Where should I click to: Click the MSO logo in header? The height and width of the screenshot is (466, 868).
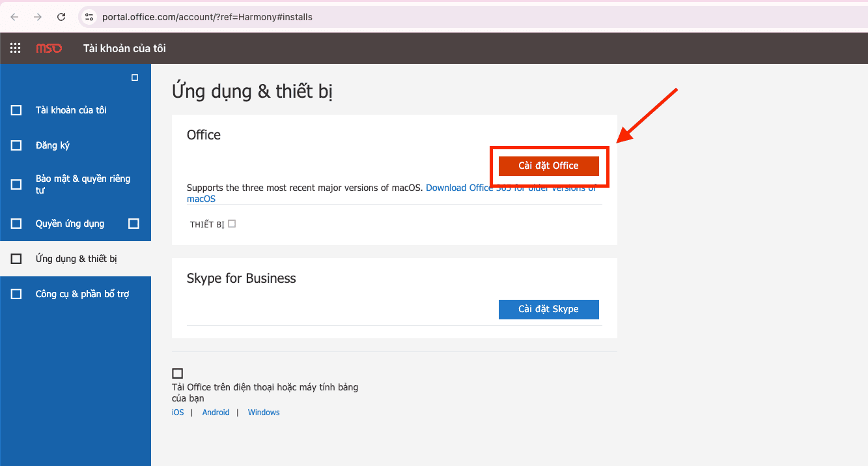tap(49, 48)
